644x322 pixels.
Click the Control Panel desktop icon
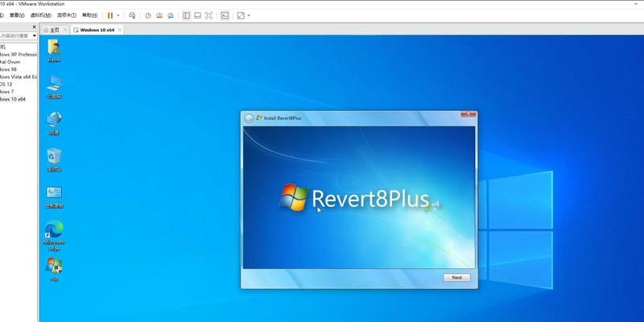(54, 196)
